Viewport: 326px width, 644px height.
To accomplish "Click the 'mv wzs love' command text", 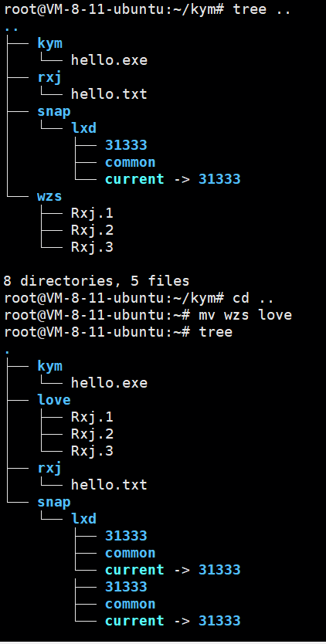I will click(x=246, y=315).
